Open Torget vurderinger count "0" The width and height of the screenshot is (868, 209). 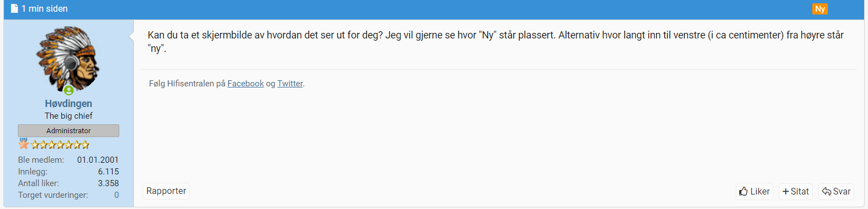(117, 195)
